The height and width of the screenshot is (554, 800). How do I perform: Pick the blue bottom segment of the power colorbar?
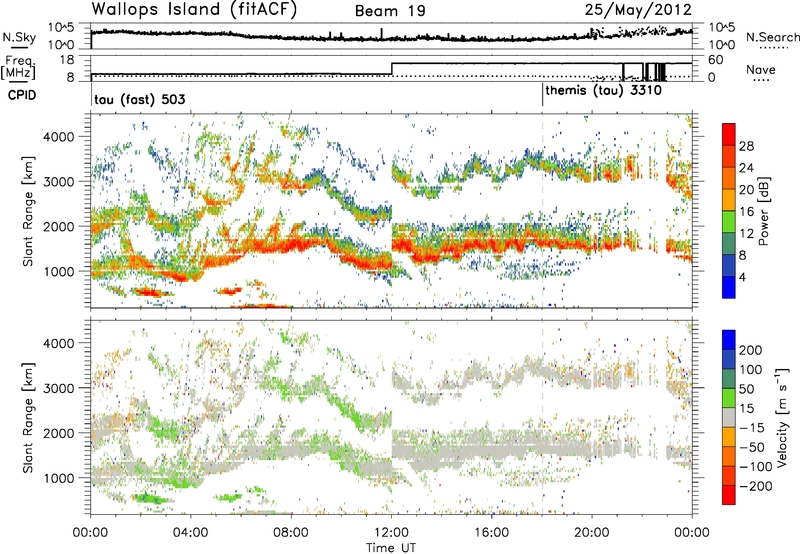pos(729,287)
